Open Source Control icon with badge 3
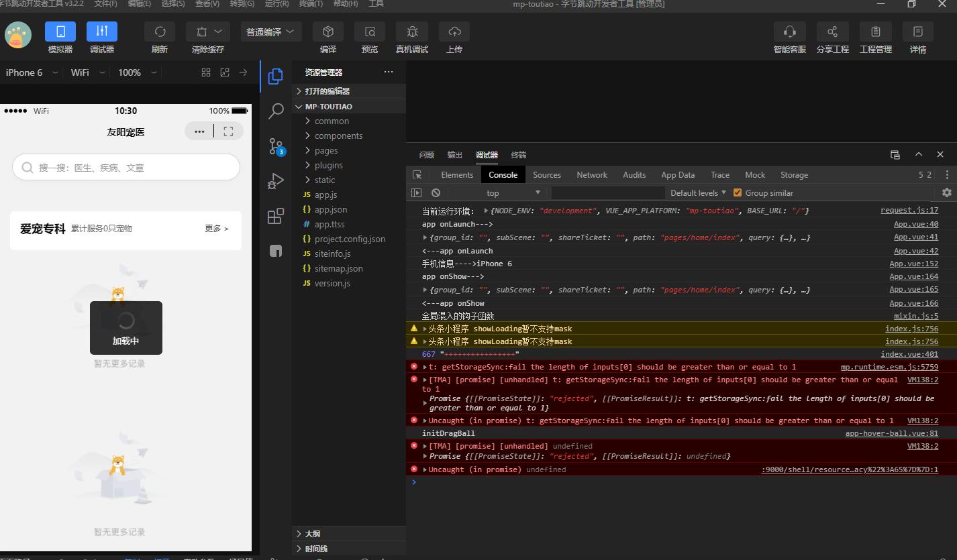 (276, 147)
